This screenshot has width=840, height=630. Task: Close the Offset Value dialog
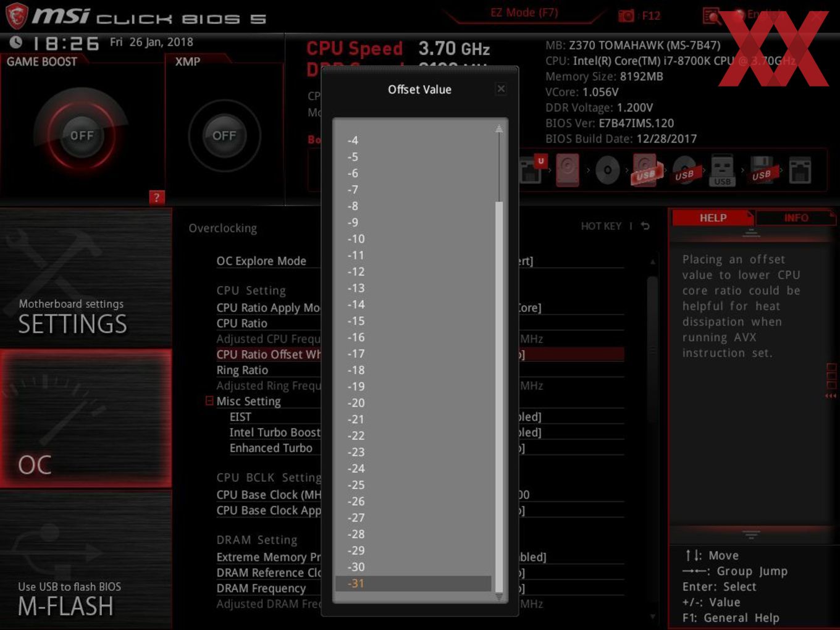pyautogui.click(x=501, y=89)
